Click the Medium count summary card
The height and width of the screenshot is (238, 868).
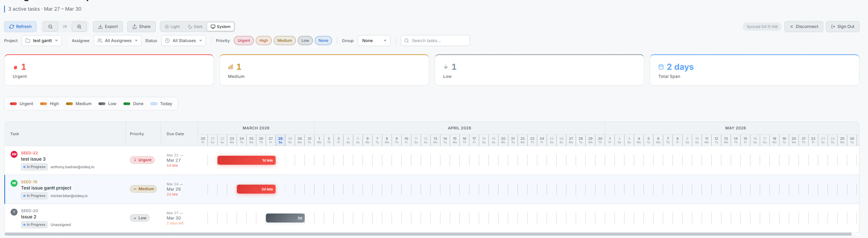(324, 70)
